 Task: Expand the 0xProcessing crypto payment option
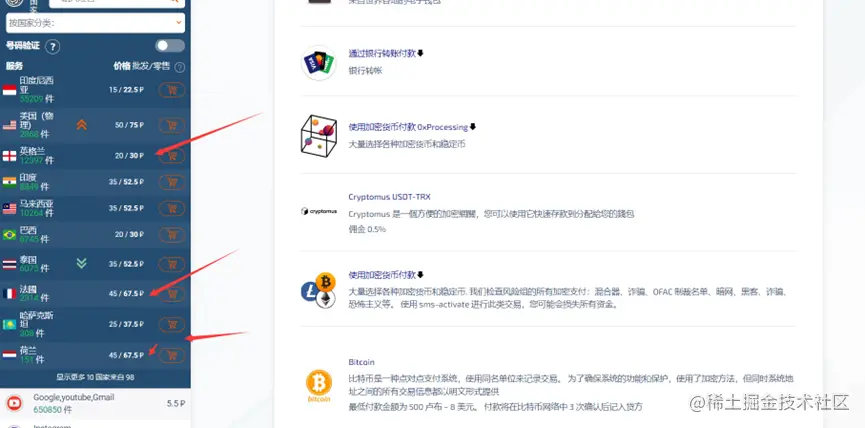(412, 127)
